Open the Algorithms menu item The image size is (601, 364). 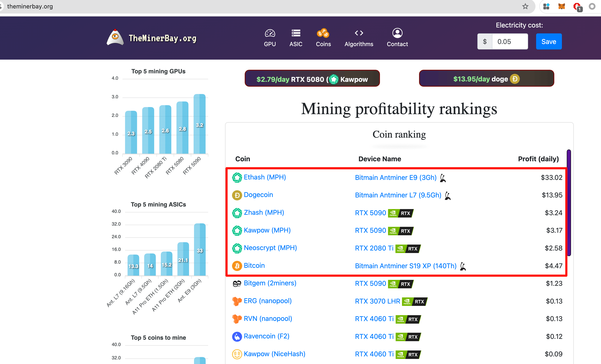point(359,38)
